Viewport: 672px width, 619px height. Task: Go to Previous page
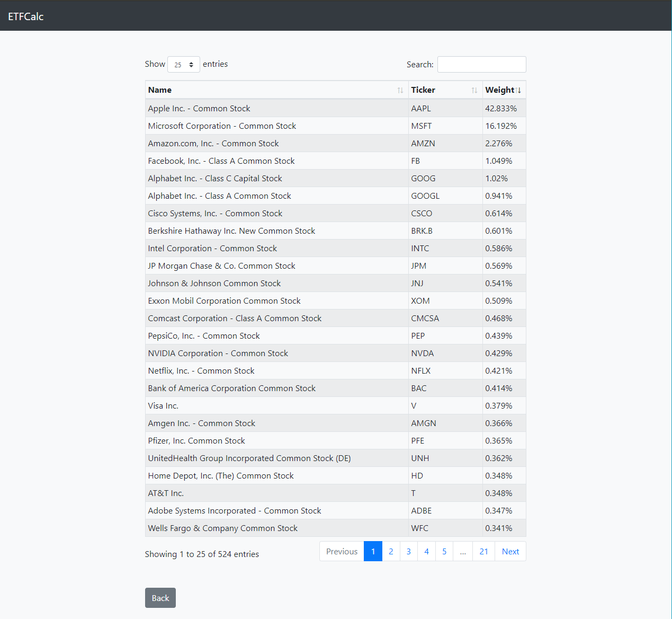pos(342,551)
